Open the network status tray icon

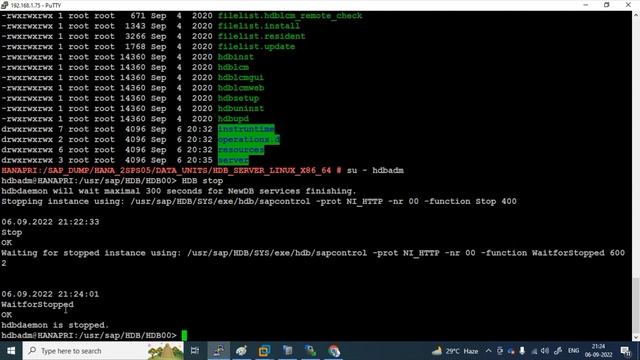click(x=533, y=351)
